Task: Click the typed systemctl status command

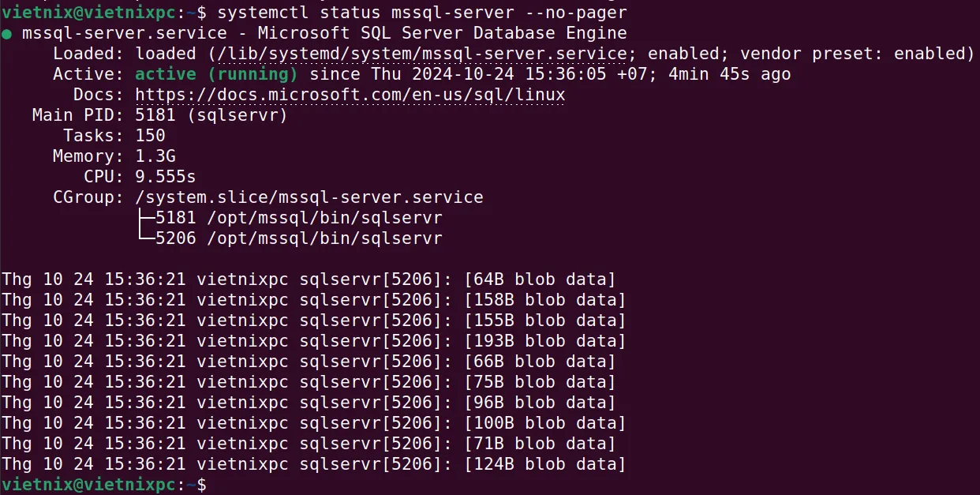Action: pos(422,13)
